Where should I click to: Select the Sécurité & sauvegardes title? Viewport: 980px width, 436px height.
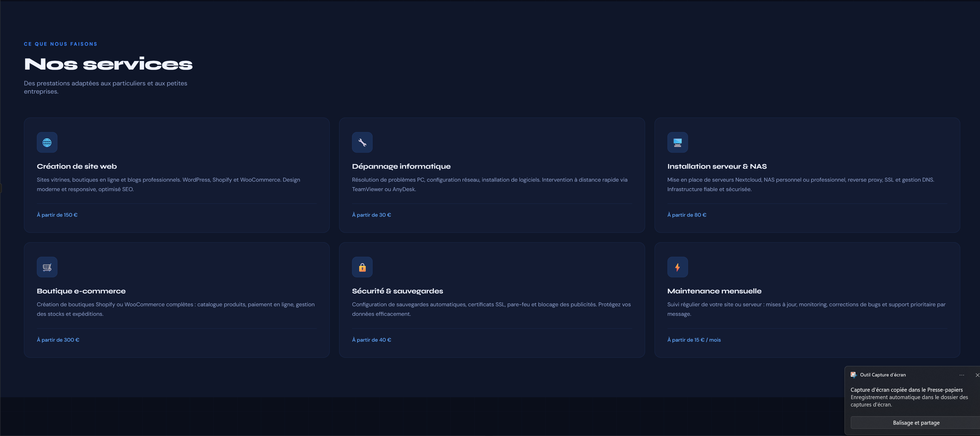pos(397,291)
